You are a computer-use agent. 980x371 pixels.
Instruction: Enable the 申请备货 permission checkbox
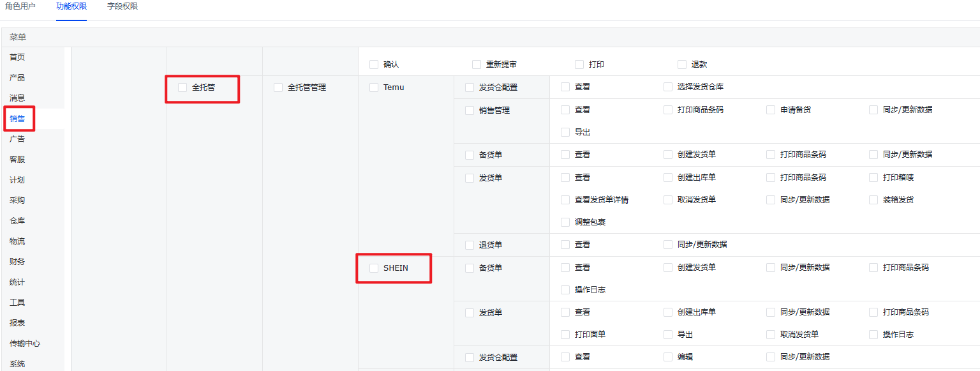(x=771, y=109)
